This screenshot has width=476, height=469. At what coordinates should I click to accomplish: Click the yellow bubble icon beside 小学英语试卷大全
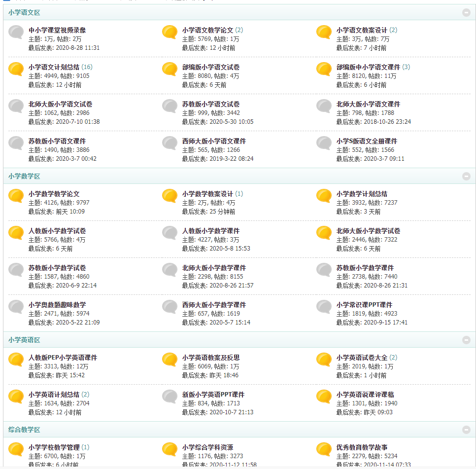coord(324,360)
